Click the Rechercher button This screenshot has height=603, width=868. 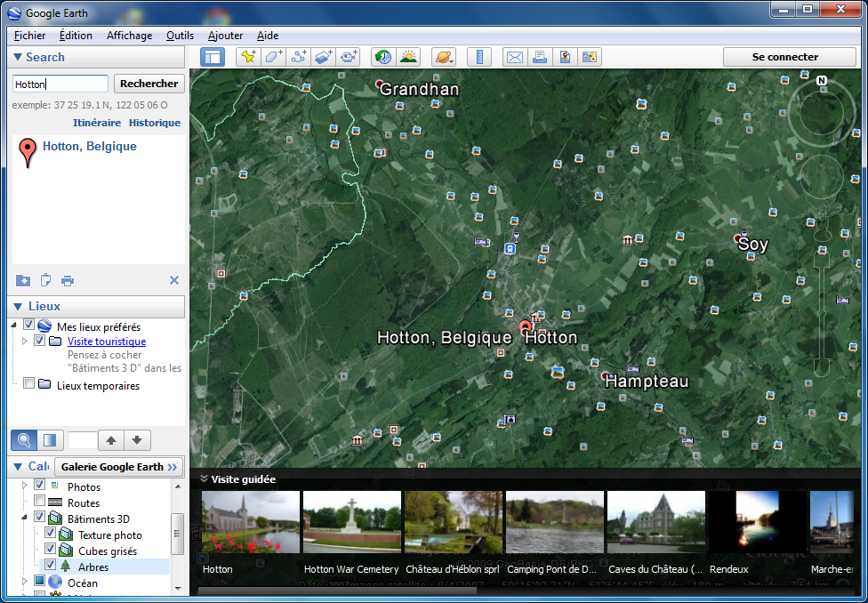[149, 84]
